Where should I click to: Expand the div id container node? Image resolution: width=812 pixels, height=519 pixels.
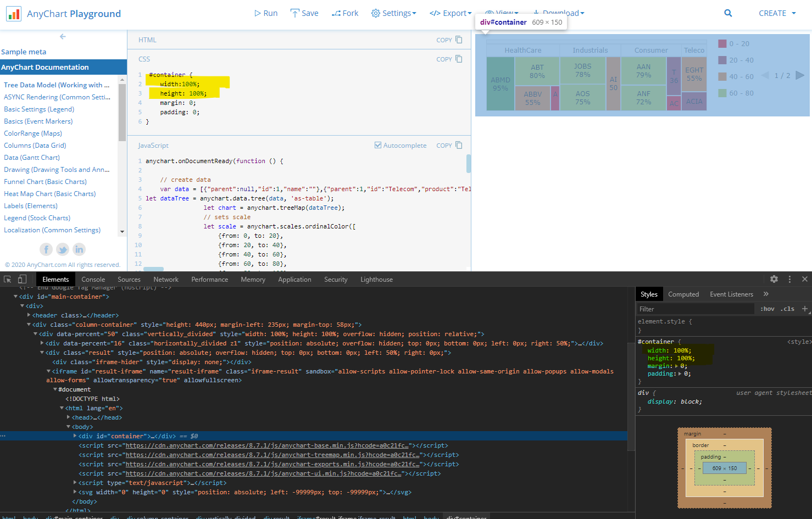click(x=75, y=436)
